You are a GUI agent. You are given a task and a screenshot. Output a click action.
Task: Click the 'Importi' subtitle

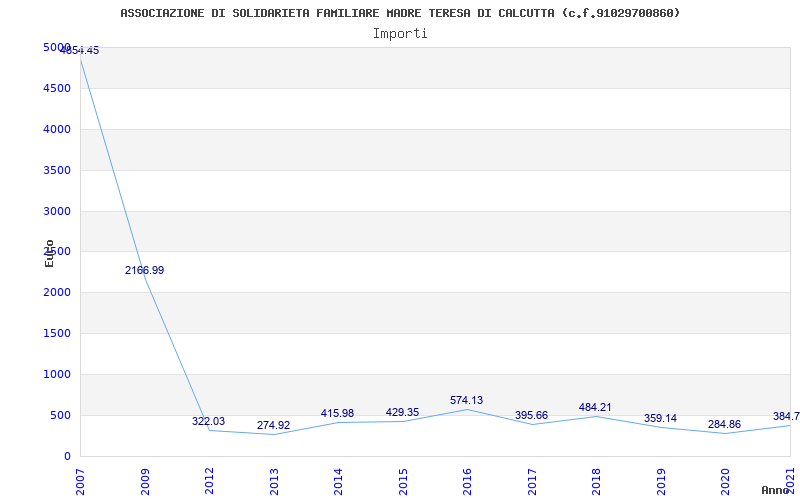(400, 34)
